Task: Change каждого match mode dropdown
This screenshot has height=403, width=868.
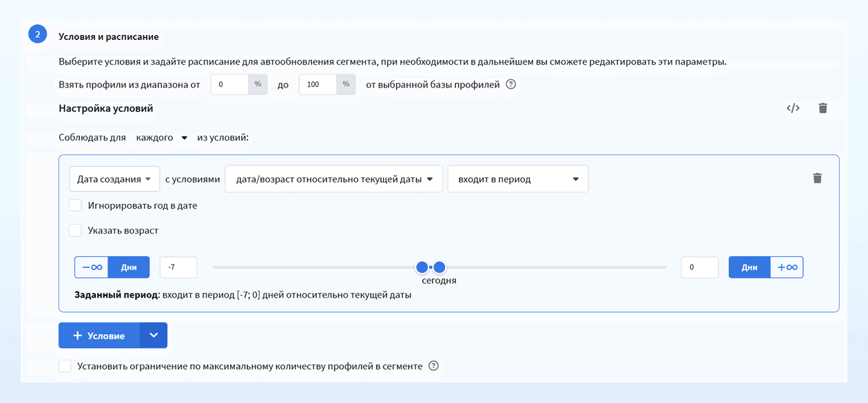Action: pos(162,137)
